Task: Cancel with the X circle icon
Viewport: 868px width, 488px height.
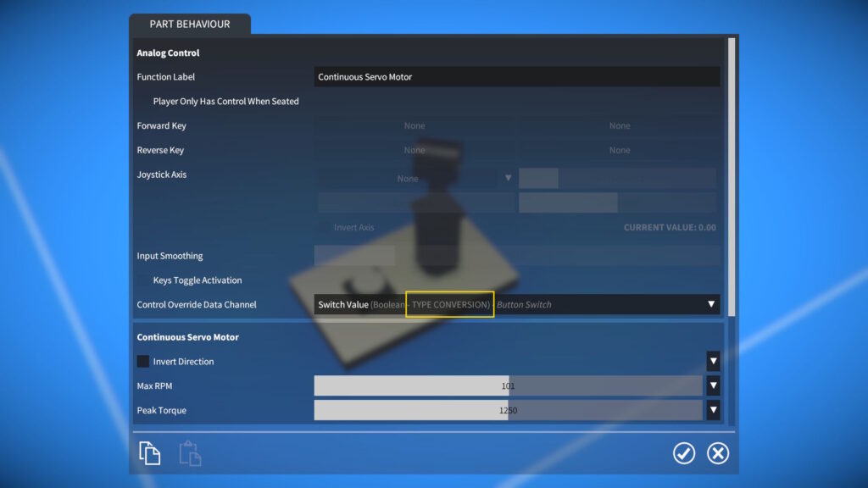Action: [x=718, y=453]
